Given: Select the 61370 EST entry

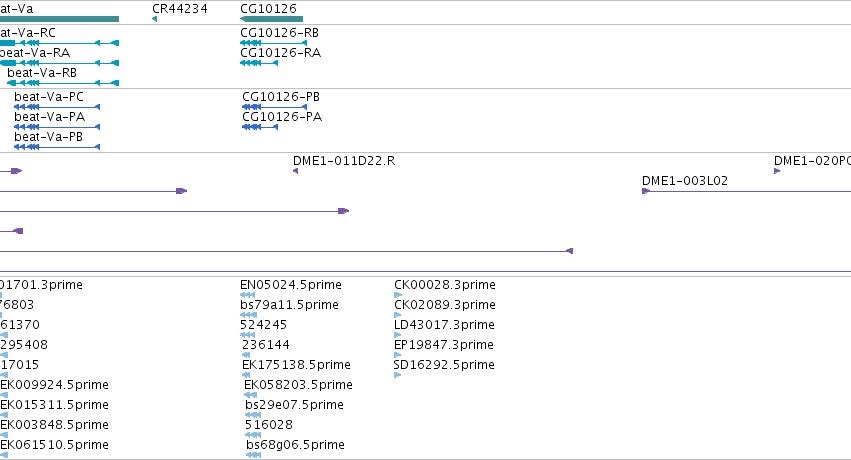Looking at the screenshot, I should pos(20,325).
